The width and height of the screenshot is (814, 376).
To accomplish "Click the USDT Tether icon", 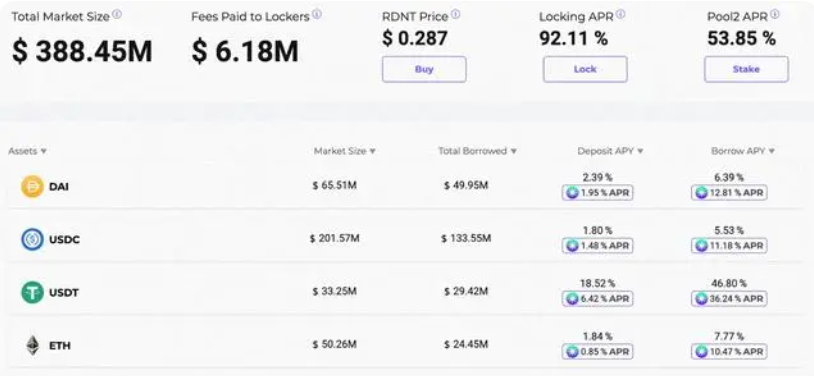I will coord(32,292).
